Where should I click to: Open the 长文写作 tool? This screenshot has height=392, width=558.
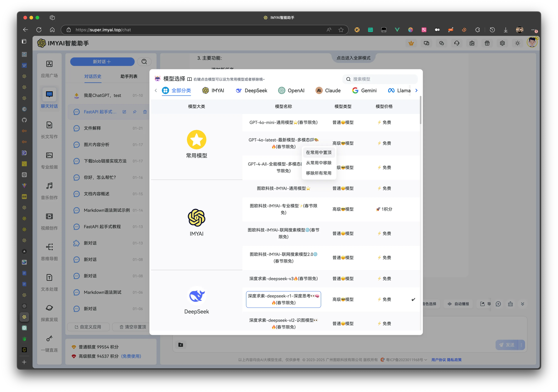coord(49,130)
